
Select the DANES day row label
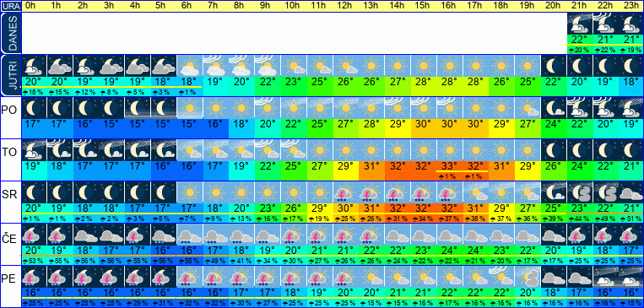[x=11, y=34]
